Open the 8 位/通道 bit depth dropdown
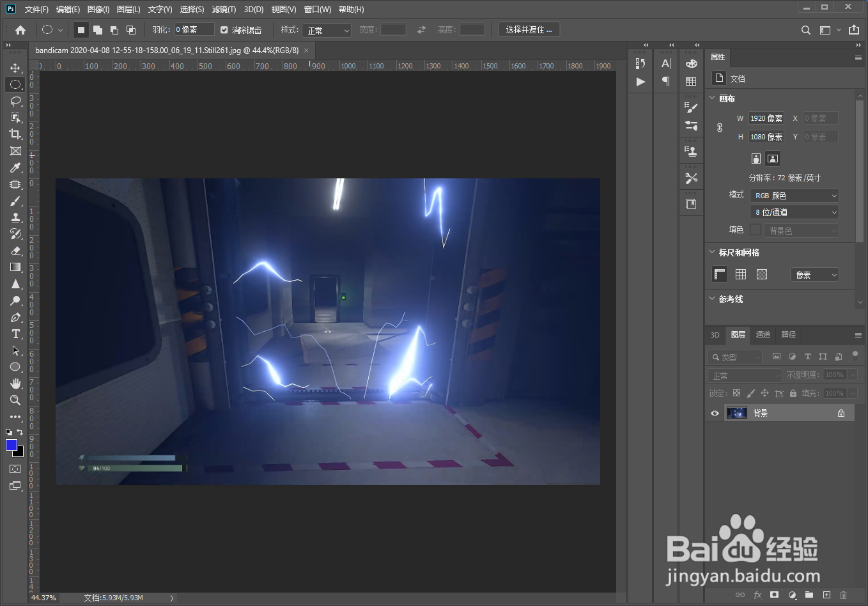 [794, 212]
